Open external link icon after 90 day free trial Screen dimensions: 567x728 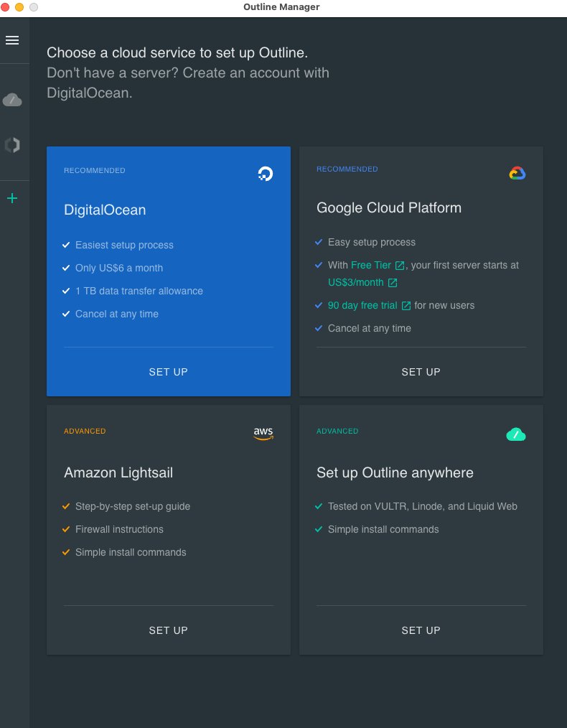point(406,306)
